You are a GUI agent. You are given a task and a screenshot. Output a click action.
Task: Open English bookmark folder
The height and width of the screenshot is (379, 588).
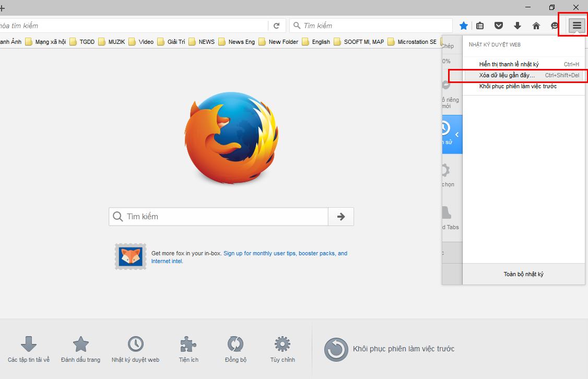click(316, 42)
